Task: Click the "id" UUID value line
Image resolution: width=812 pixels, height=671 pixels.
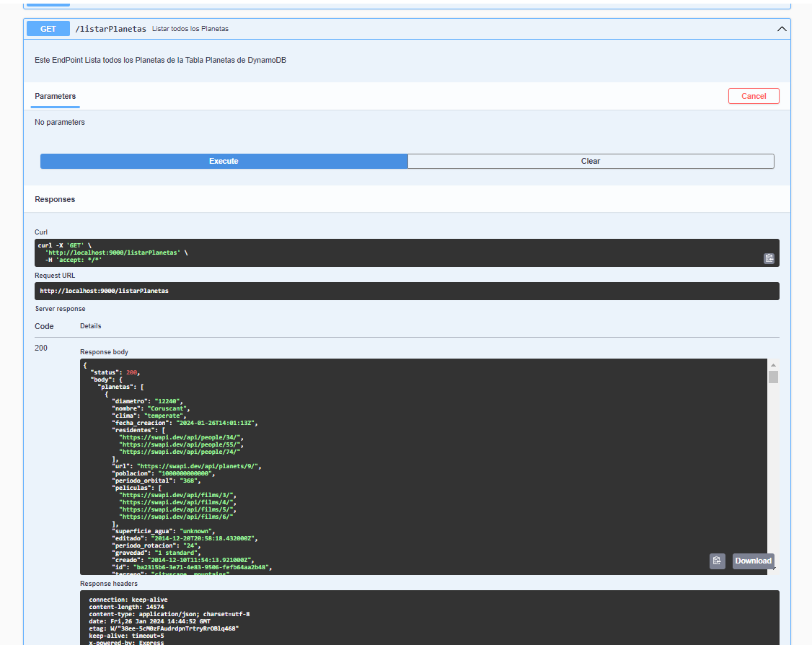Action: tap(192, 567)
